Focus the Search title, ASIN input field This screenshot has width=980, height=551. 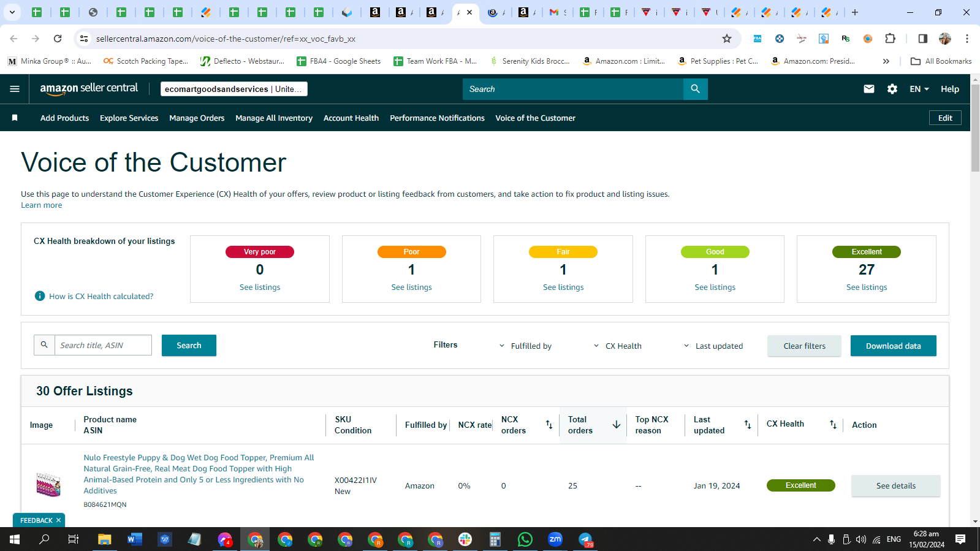point(103,345)
